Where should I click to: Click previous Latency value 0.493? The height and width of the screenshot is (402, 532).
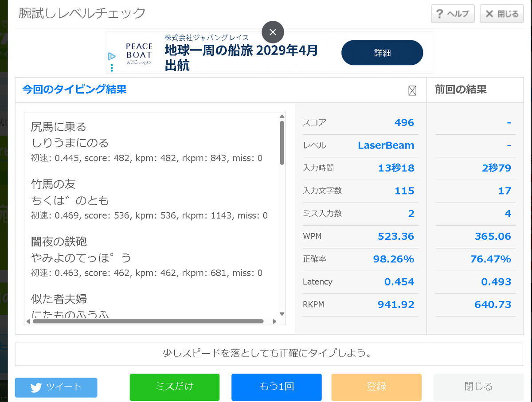click(497, 282)
